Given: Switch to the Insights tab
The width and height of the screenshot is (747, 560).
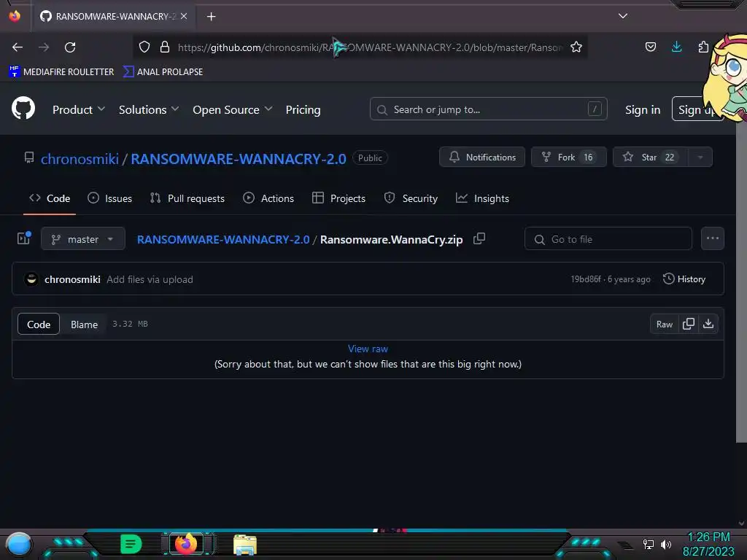Looking at the screenshot, I should [x=482, y=198].
